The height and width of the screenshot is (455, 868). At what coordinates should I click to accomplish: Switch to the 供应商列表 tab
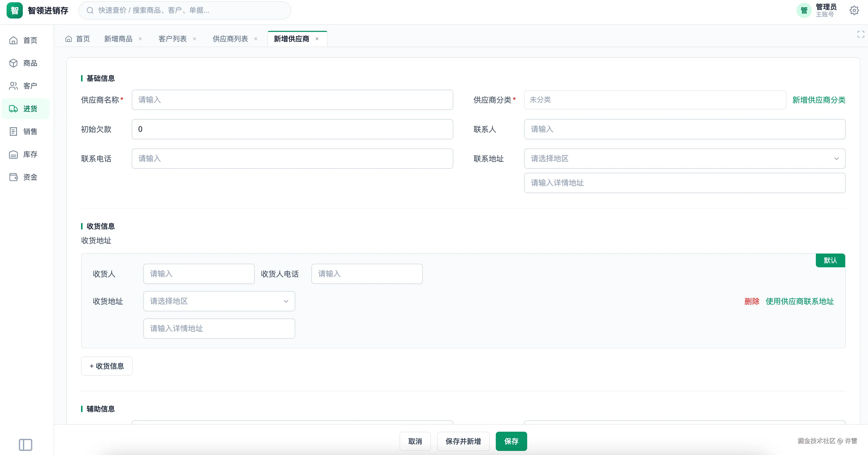pyautogui.click(x=230, y=39)
